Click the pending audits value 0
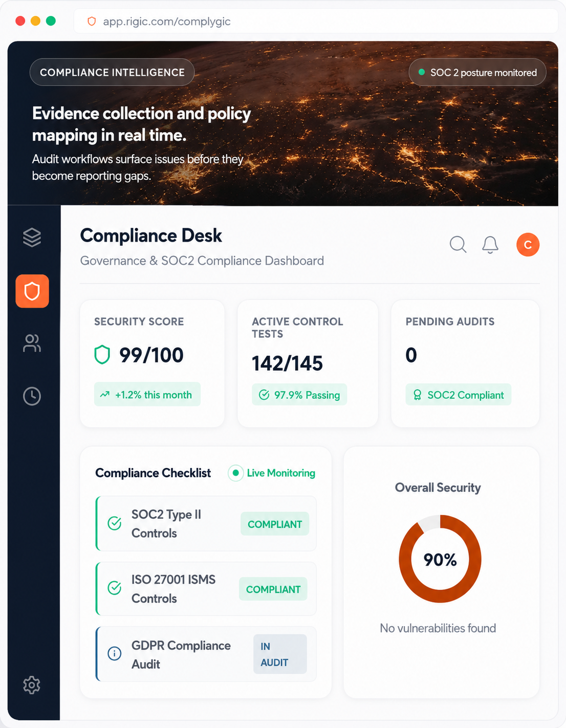Viewport: 566px width, 728px height. 411,355
